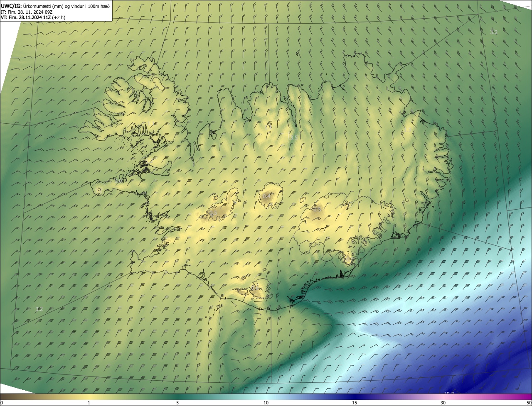
Task: Click the '1' tick label on the color scale
Action: pos(89,403)
